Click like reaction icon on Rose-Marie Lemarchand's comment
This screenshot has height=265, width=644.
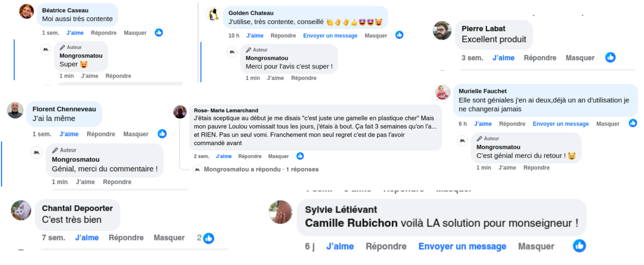300,156
